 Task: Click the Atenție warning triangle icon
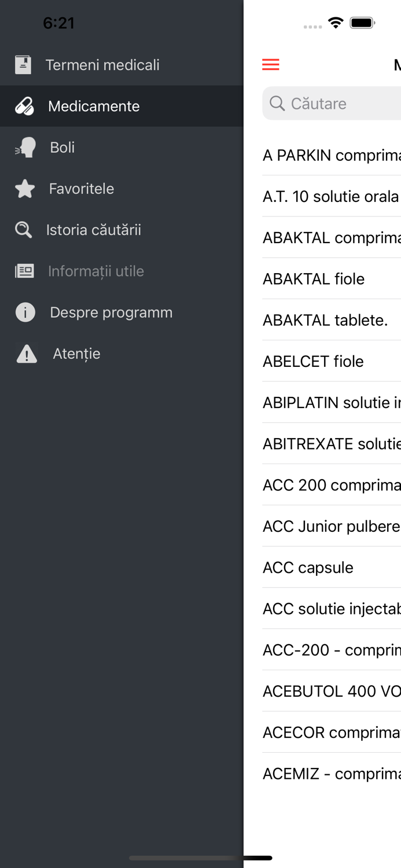23,353
